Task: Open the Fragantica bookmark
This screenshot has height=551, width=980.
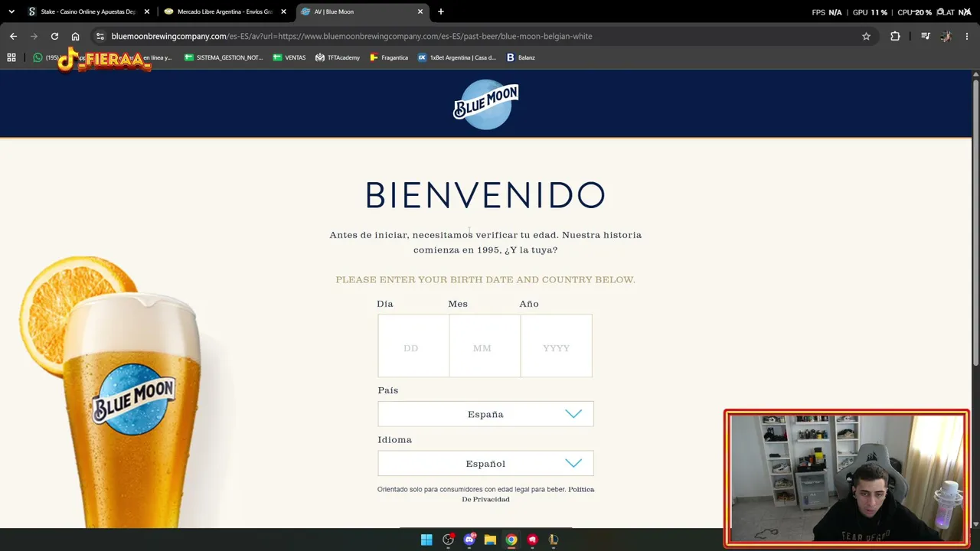Action: click(389, 57)
